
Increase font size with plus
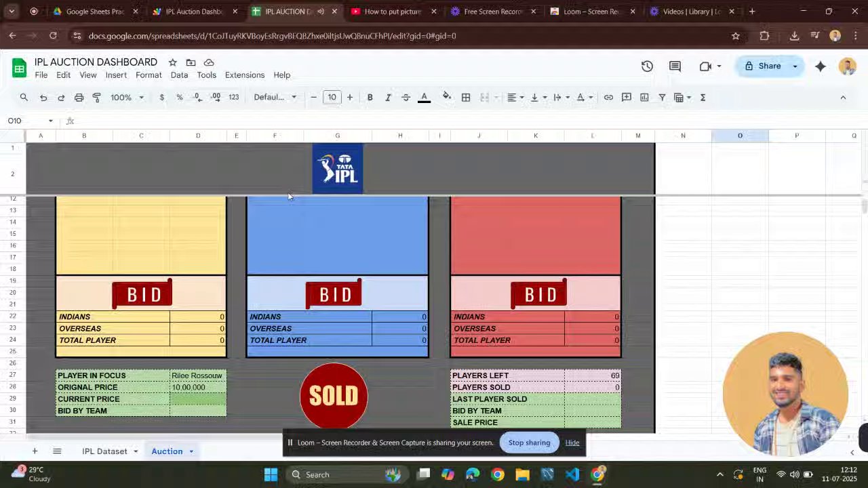pos(350,98)
